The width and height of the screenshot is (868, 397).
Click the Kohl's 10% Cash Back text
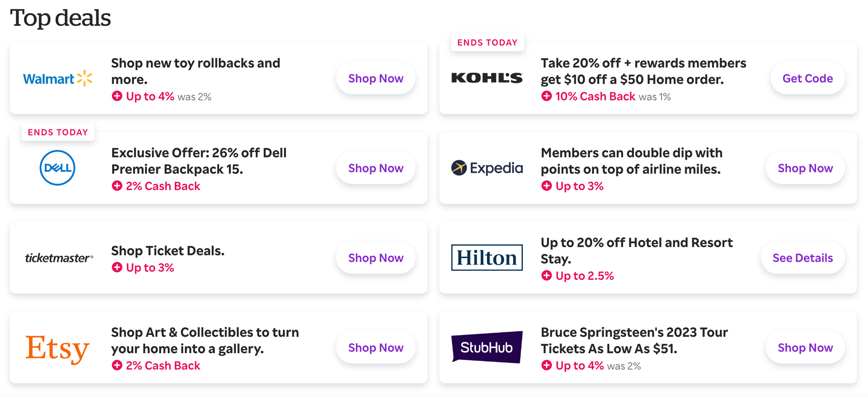595,96
